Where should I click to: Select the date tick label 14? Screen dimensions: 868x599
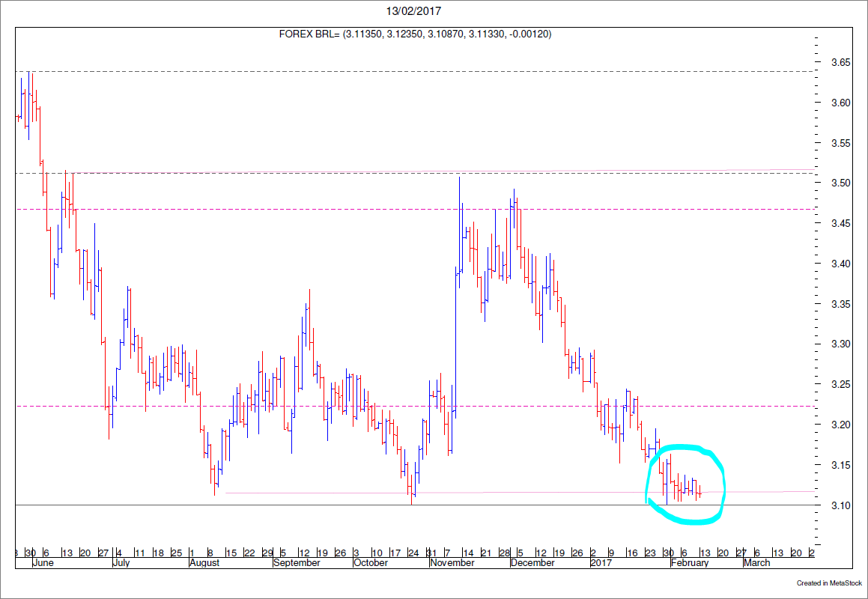click(x=468, y=553)
